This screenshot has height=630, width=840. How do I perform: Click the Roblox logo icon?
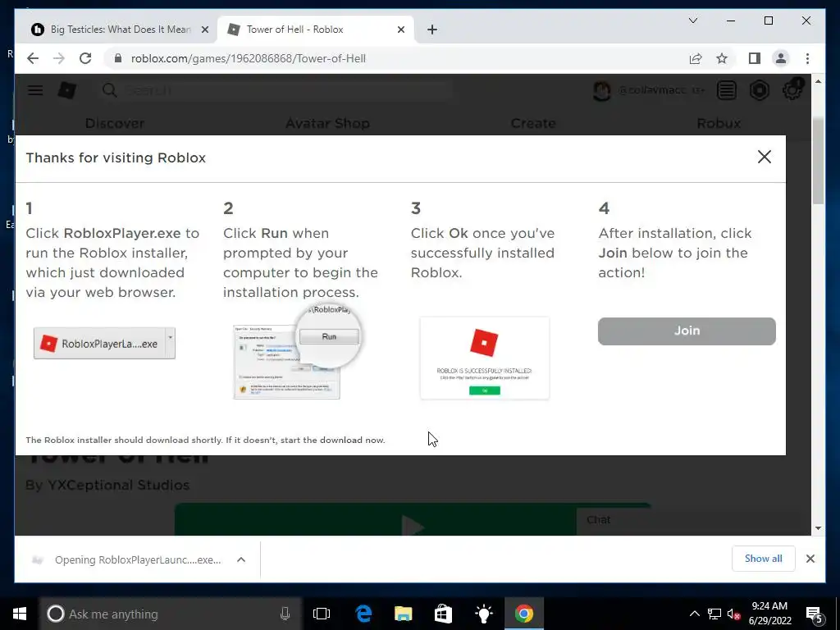[x=67, y=90]
